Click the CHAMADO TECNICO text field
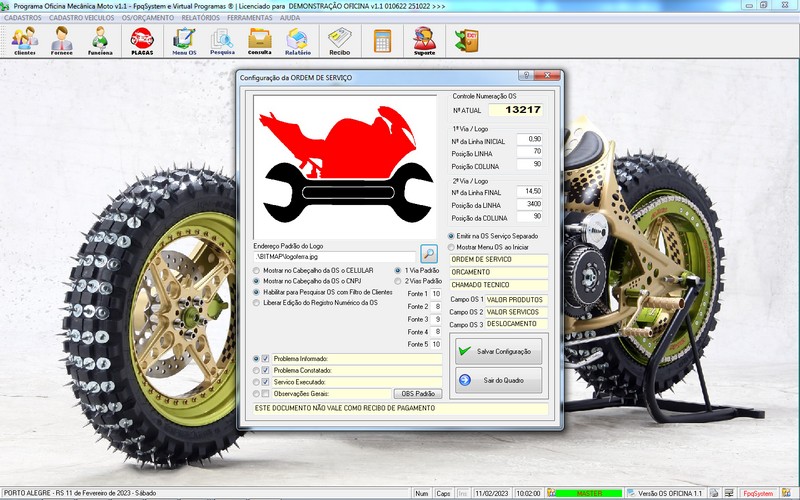This screenshot has width=800, height=500. tap(498, 285)
